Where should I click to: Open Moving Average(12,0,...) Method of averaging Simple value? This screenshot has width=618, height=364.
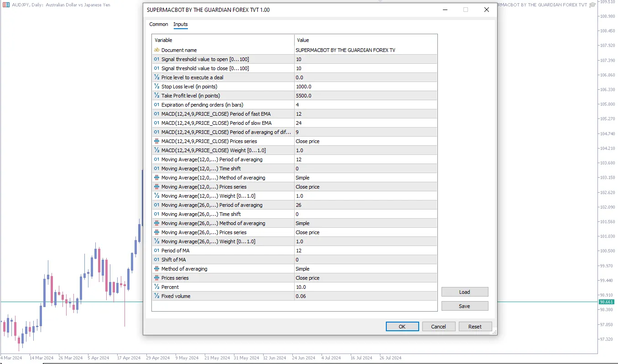(x=365, y=178)
